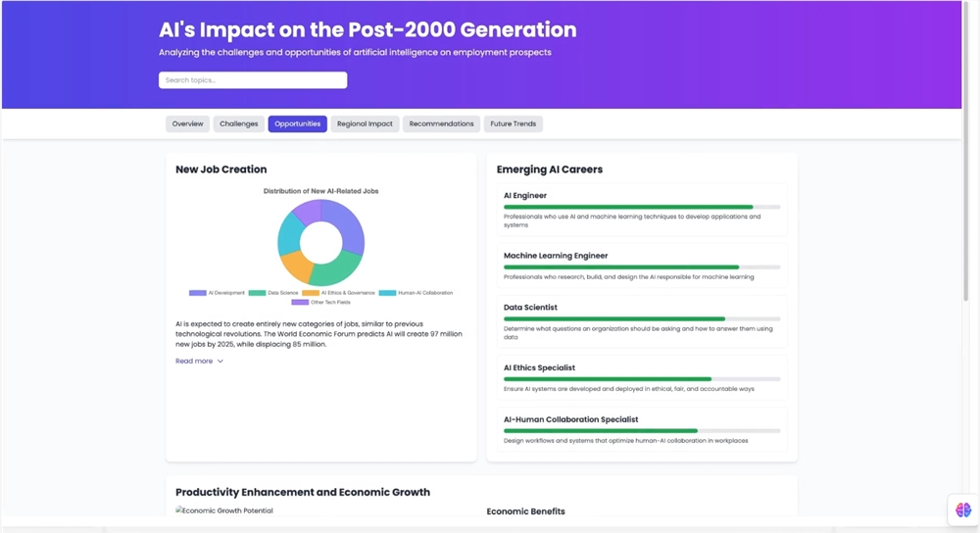Viewport: 980px width, 533px height.
Task: Open the Challenges tab
Action: tap(238, 124)
